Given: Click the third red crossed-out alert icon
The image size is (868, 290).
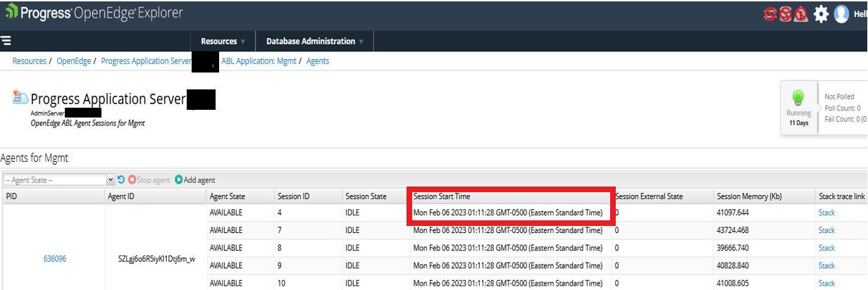Looking at the screenshot, I should pyautogui.click(x=800, y=14).
